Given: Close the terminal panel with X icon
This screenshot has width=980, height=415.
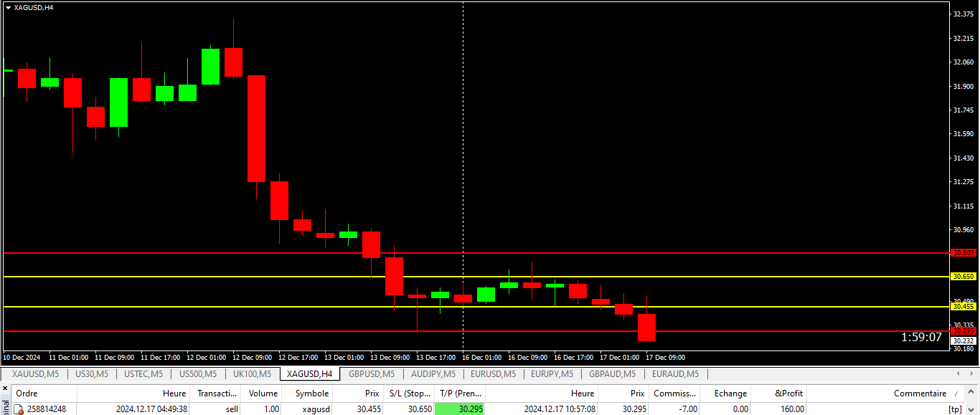Looking at the screenshot, I should (x=5, y=388).
